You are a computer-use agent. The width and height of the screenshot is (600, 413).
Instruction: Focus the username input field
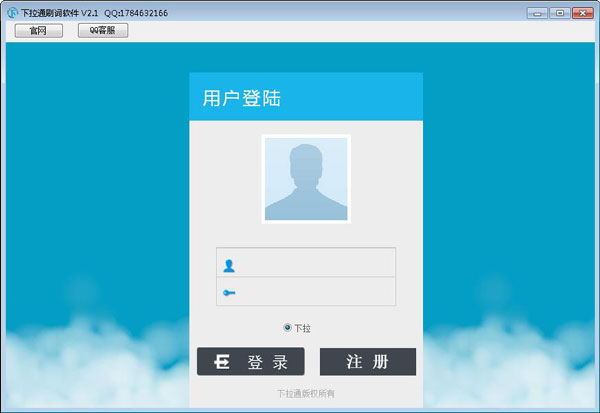click(x=315, y=263)
